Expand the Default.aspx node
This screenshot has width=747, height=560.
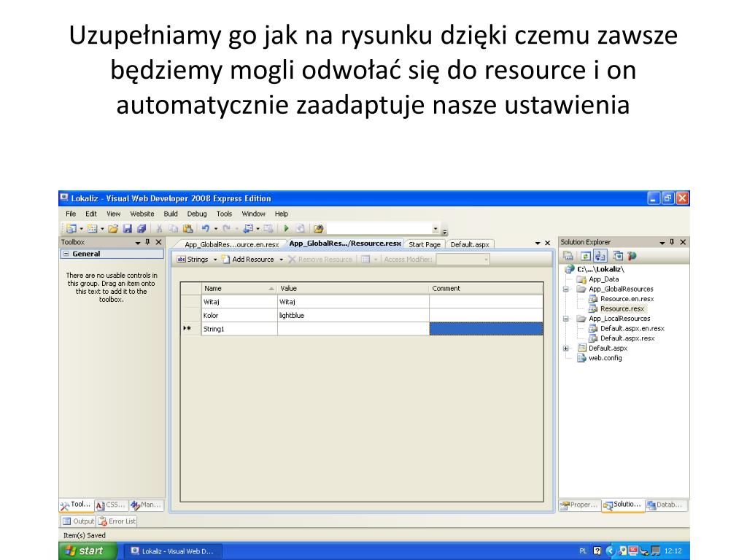click(566, 348)
